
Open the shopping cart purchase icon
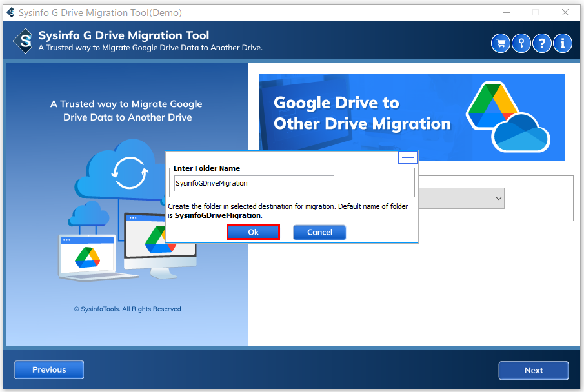pyautogui.click(x=501, y=44)
